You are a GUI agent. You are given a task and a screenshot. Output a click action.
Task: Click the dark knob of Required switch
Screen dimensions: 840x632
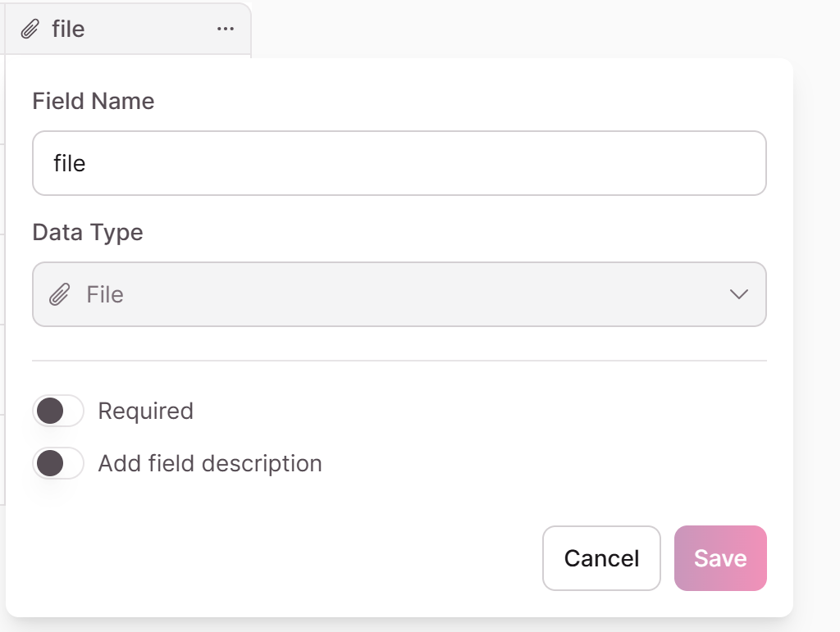(x=50, y=411)
